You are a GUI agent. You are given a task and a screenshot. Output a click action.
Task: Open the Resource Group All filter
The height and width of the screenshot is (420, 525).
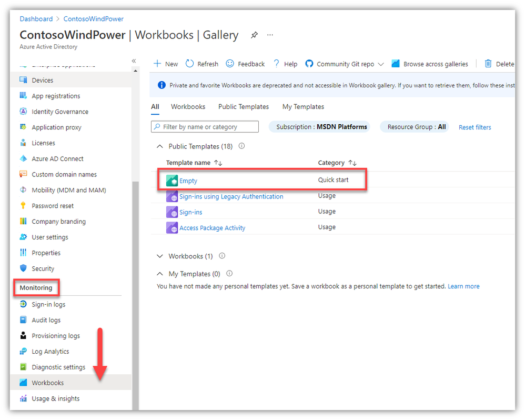tap(415, 127)
